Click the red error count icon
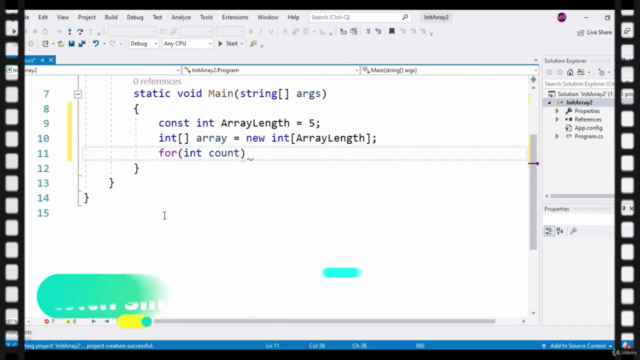The image size is (640, 360). pos(47,322)
